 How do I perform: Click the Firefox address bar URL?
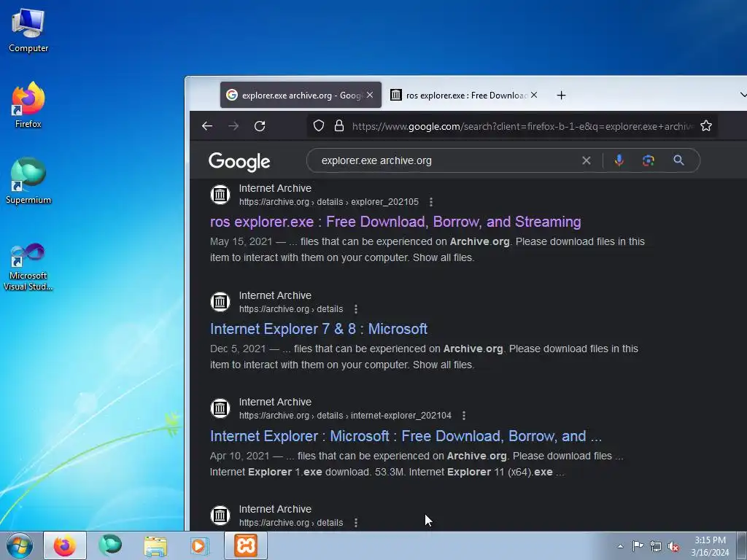(522, 126)
